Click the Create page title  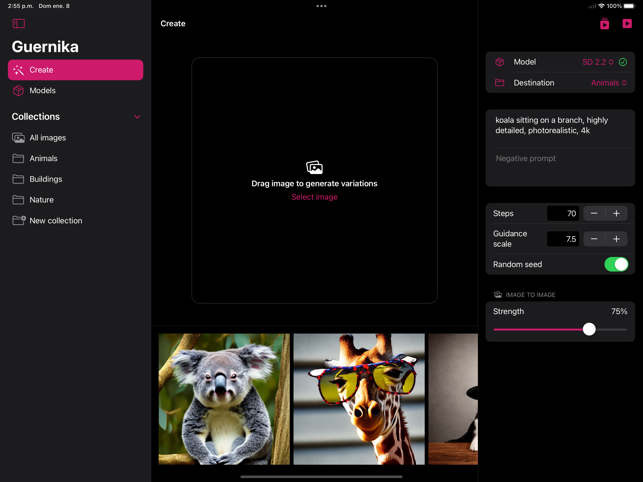pyautogui.click(x=173, y=23)
